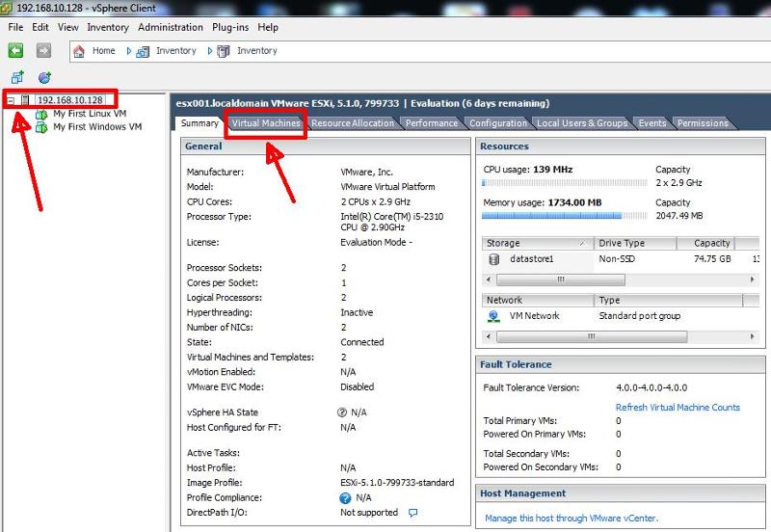The width and height of the screenshot is (771, 532).
Task: Click the Storage list horizontal scrollbar thumb
Action: coord(561,279)
